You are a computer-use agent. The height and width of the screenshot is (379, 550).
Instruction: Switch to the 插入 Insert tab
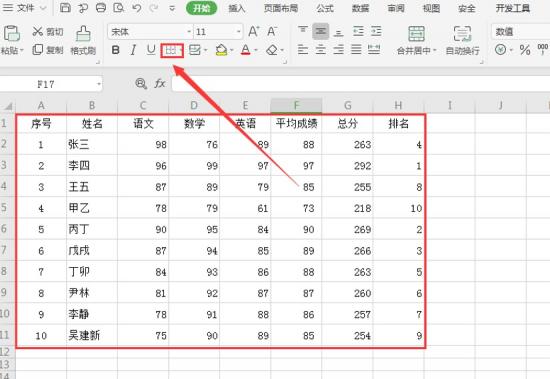tap(237, 8)
